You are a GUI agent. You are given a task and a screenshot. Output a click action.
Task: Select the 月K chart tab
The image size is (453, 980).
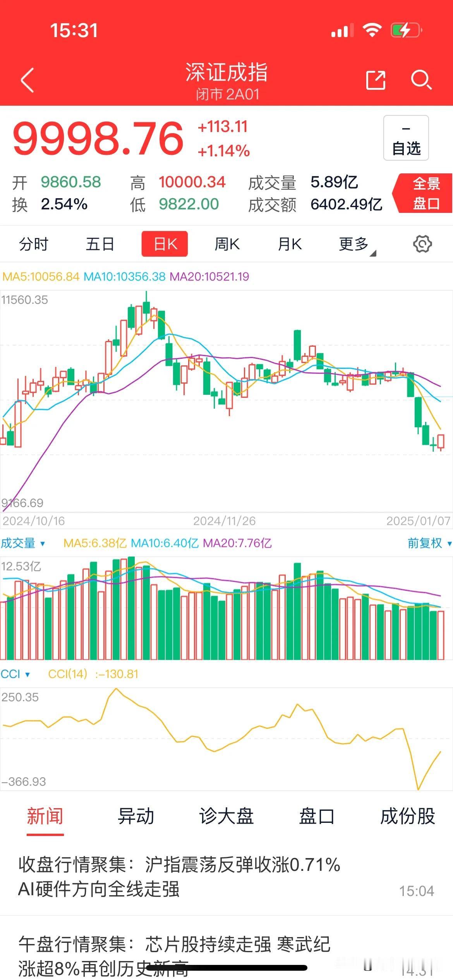290,244
